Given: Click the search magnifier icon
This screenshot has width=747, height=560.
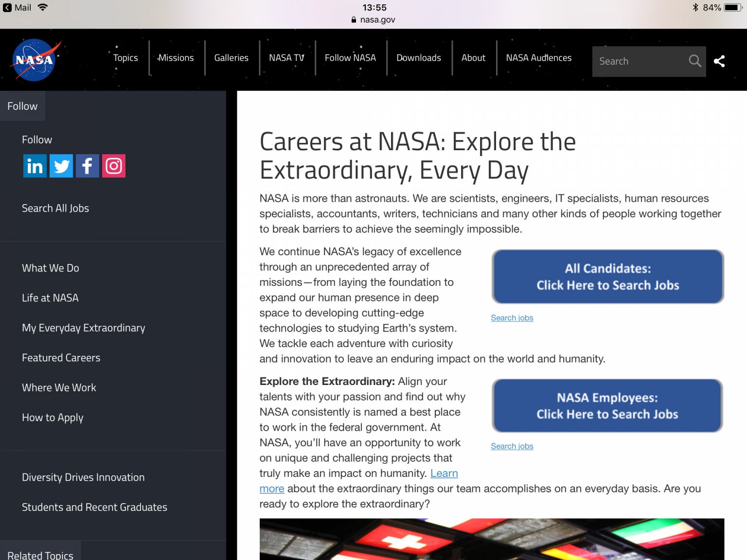Looking at the screenshot, I should pos(695,61).
